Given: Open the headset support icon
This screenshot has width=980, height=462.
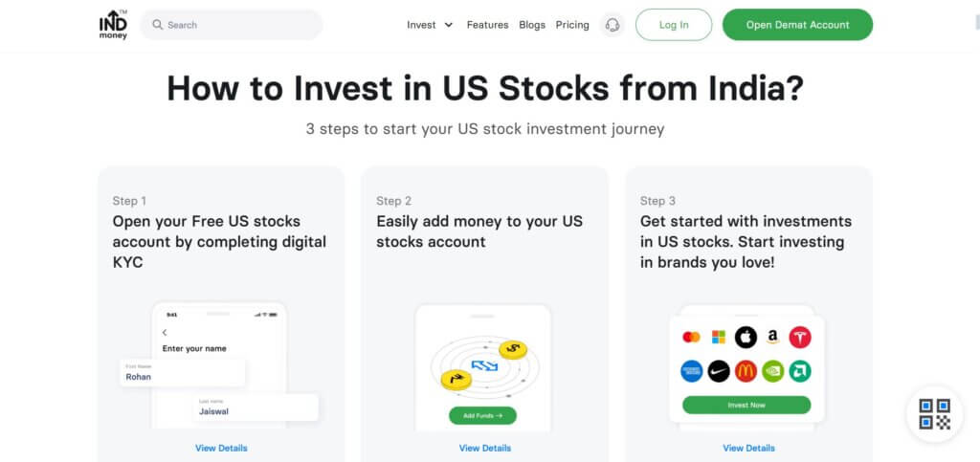Looking at the screenshot, I should pos(612,25).
